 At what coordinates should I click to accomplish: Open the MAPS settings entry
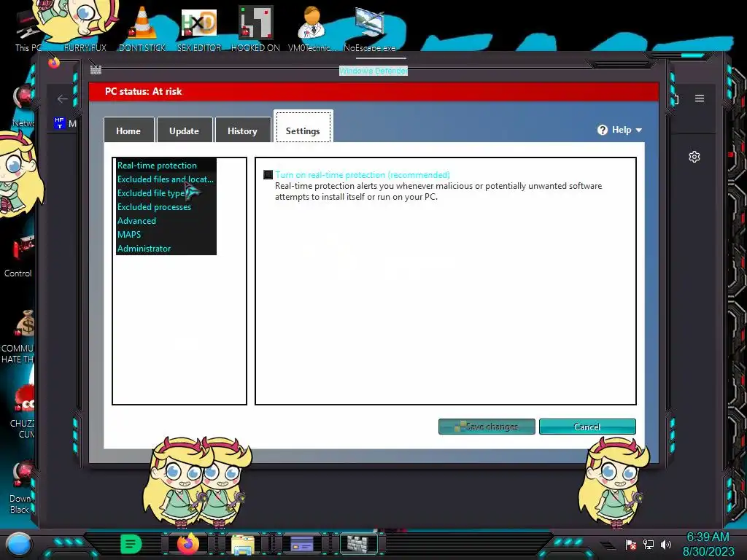coord(129,234)
